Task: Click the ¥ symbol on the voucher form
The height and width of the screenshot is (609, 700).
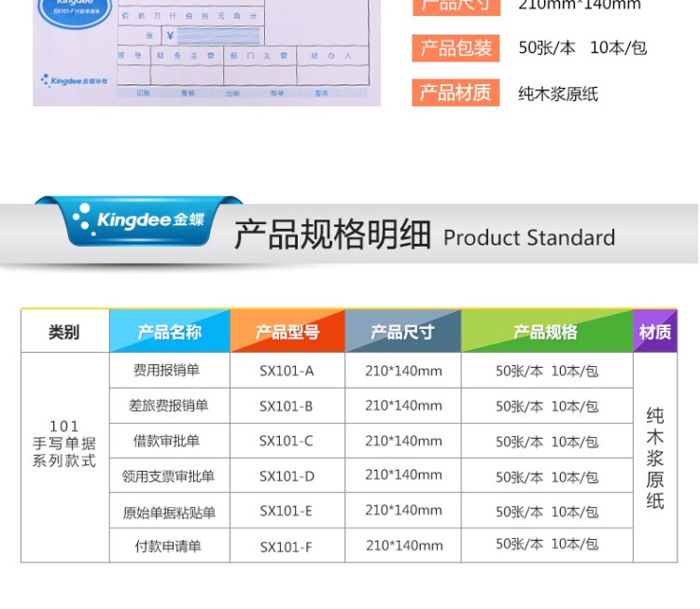Action: (x=170, y=35)
